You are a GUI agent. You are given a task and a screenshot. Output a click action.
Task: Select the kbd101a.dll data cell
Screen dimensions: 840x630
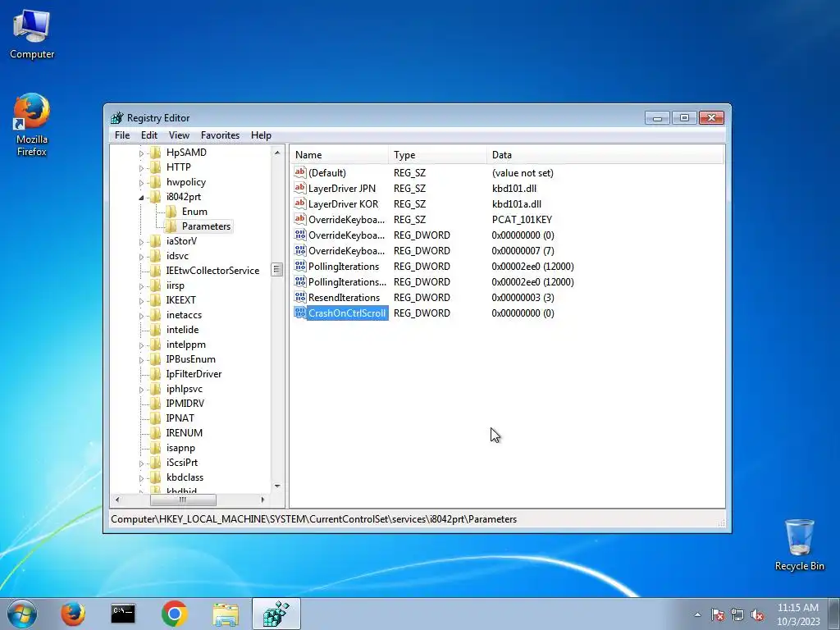pyautogui.click(x=517, y=204)
